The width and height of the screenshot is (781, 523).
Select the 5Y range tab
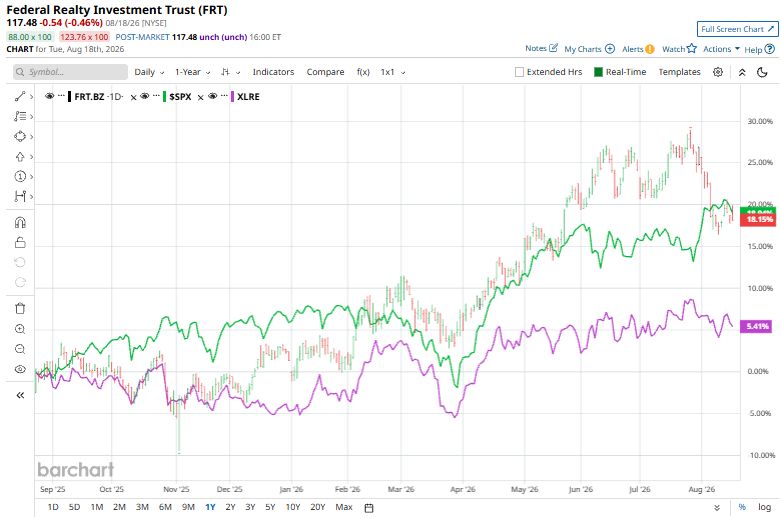[270, 507]
